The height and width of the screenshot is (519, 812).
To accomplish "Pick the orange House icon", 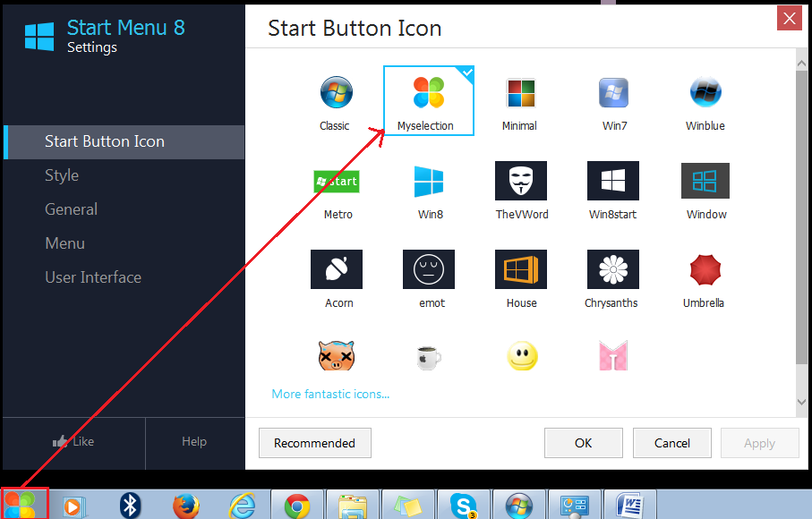I will click(520, 269).
